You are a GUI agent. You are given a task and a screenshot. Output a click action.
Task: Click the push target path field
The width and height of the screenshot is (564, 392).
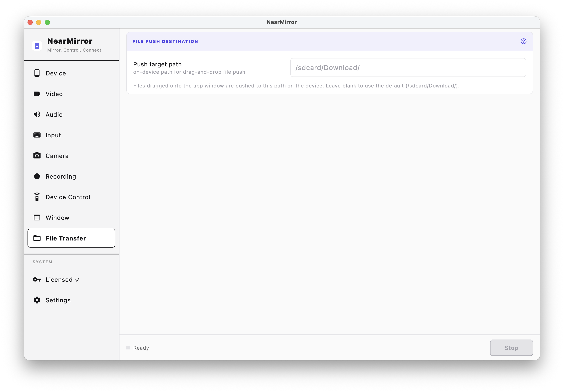tap(408, 67)
